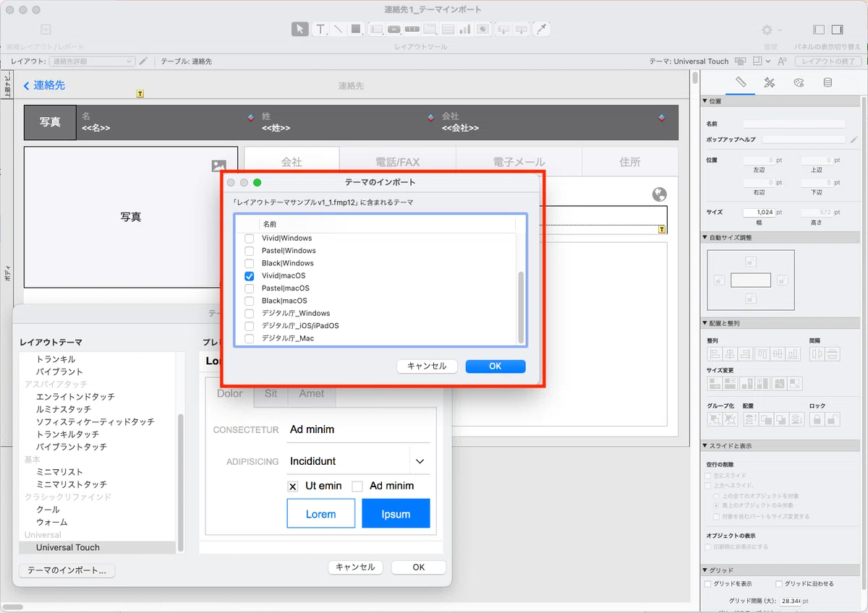
Task: Select the tab control tool
Action: click(x=430, y=29)
